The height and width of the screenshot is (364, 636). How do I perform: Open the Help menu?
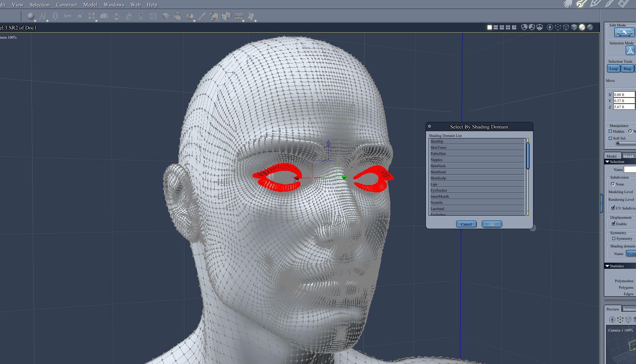[152, 5]
